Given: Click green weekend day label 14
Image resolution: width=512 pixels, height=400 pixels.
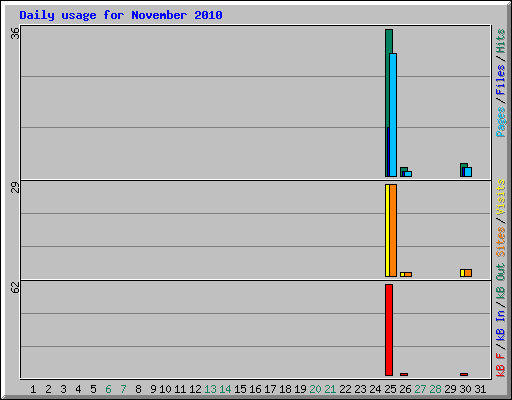Looking at the screenshot, I should pos(225,389).
